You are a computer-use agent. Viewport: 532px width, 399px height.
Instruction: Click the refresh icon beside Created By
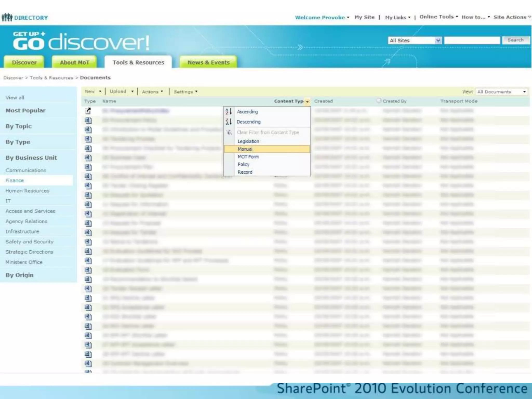379,101
